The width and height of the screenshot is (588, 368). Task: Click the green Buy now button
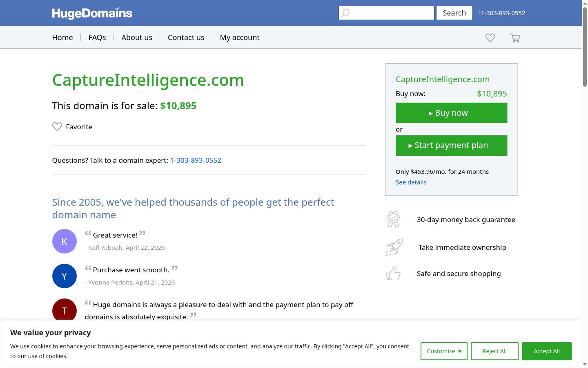(x=452, y=113)
